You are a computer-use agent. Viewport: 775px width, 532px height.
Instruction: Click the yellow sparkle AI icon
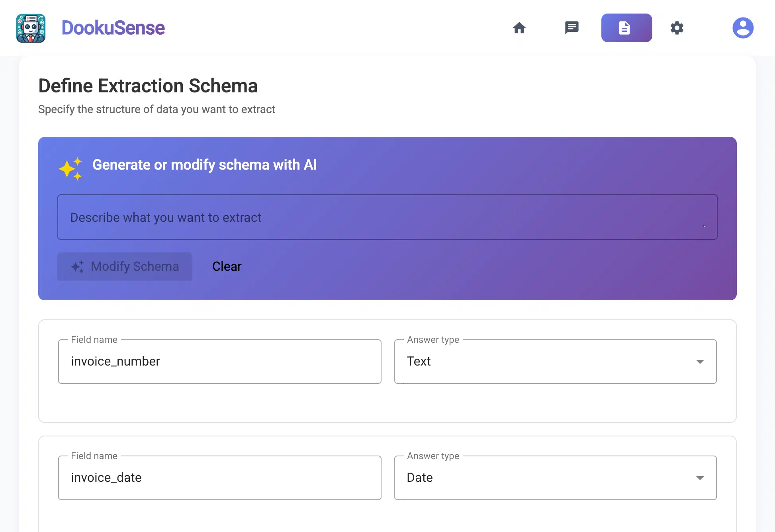pyautogui.click(x=70, y=169)
